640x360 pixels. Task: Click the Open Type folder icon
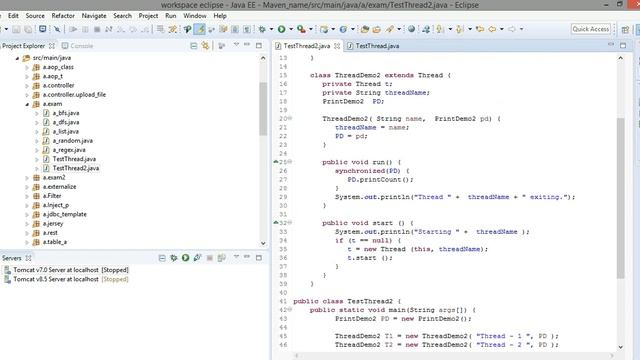point(364,29)
